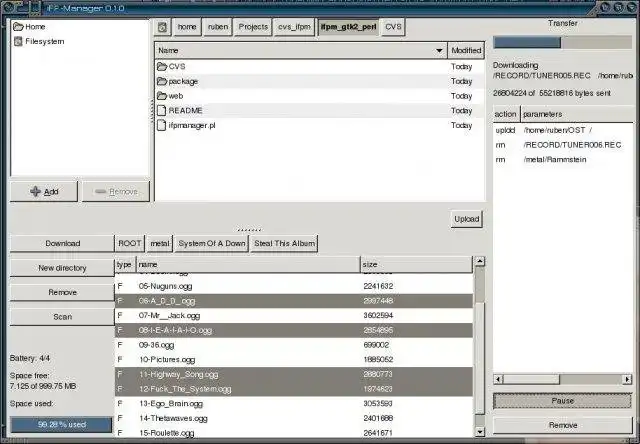Click the ifpmanager.pl file icon
This screenshot has width=640, height=444.
click(162, 125)
